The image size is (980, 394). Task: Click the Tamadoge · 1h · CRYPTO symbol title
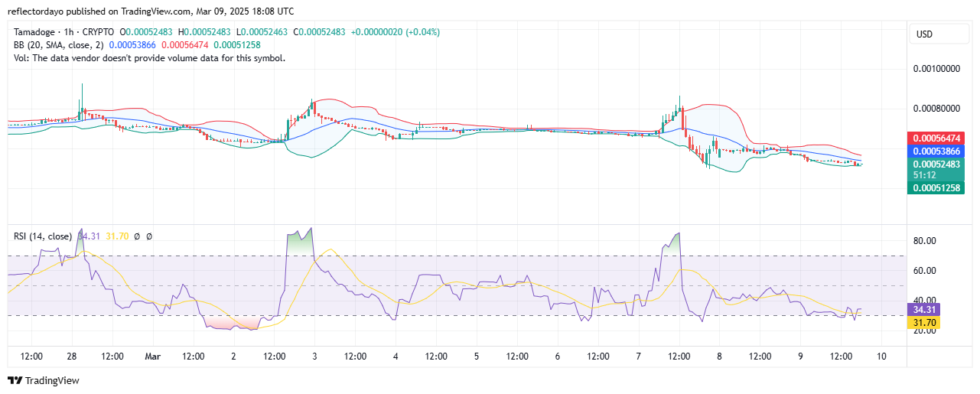point(63,32)
